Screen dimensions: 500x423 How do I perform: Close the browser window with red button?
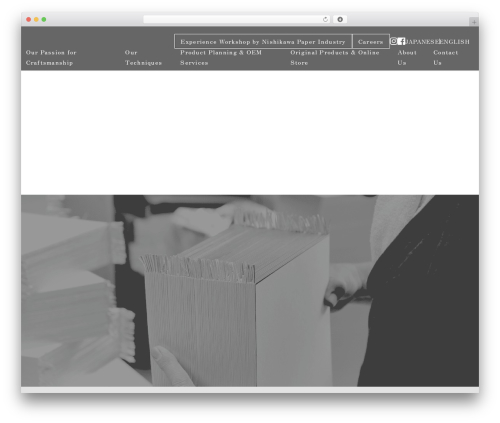click(29, 19)
